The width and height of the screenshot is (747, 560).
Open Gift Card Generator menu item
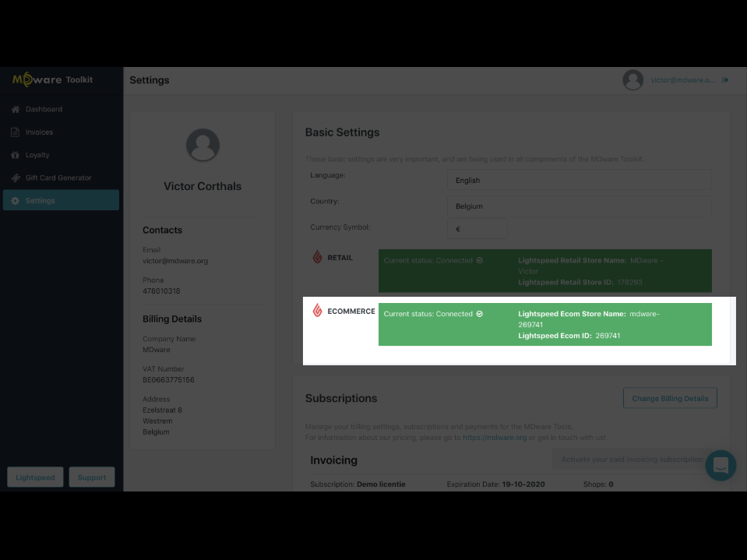point(61,178)
